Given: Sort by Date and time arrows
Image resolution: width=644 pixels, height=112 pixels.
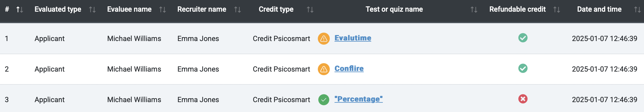Looking at the screenshot, I should [x=637, y=10].
